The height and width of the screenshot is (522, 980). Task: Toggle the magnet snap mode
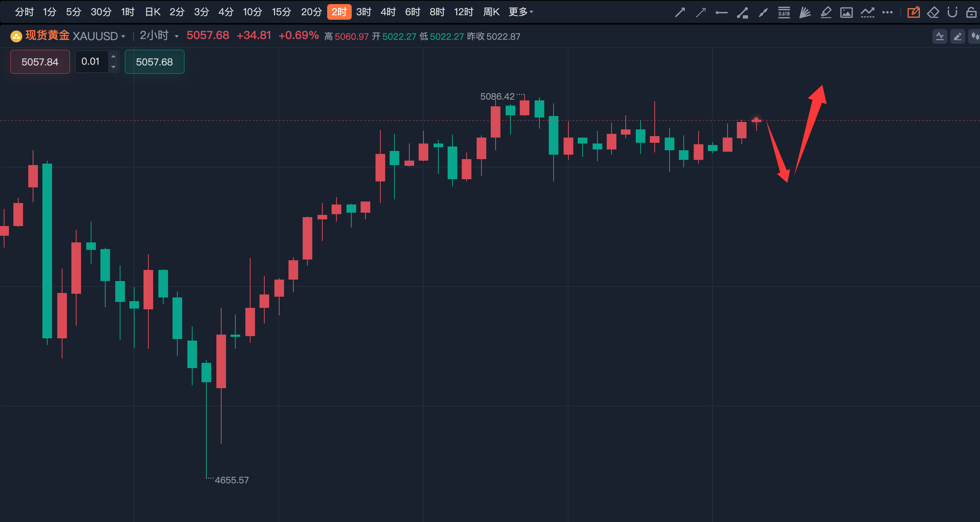[x=952, y=13]
